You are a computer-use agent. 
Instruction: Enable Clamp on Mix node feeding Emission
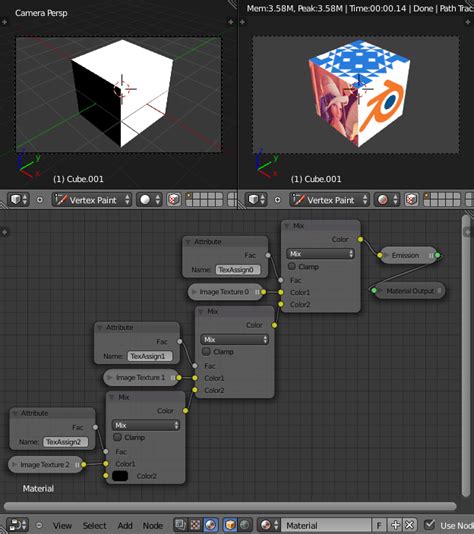tap(292, 266)
